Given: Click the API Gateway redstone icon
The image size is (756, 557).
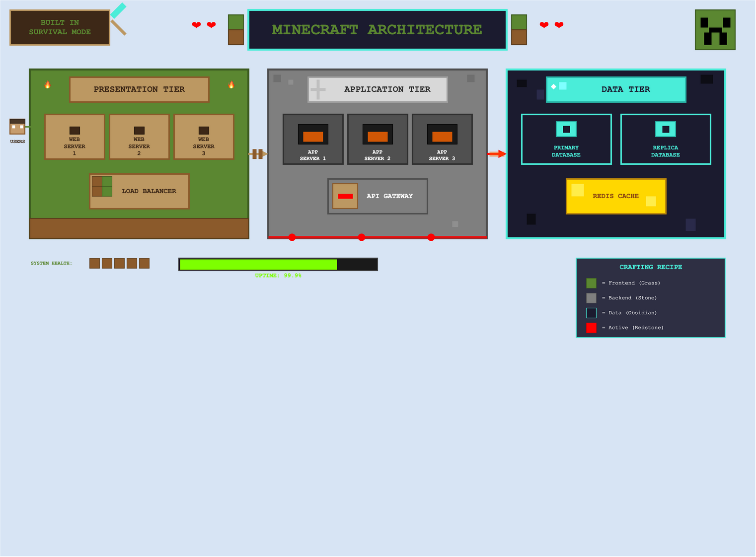Looking at the screenshot, I should coord(345,196).
